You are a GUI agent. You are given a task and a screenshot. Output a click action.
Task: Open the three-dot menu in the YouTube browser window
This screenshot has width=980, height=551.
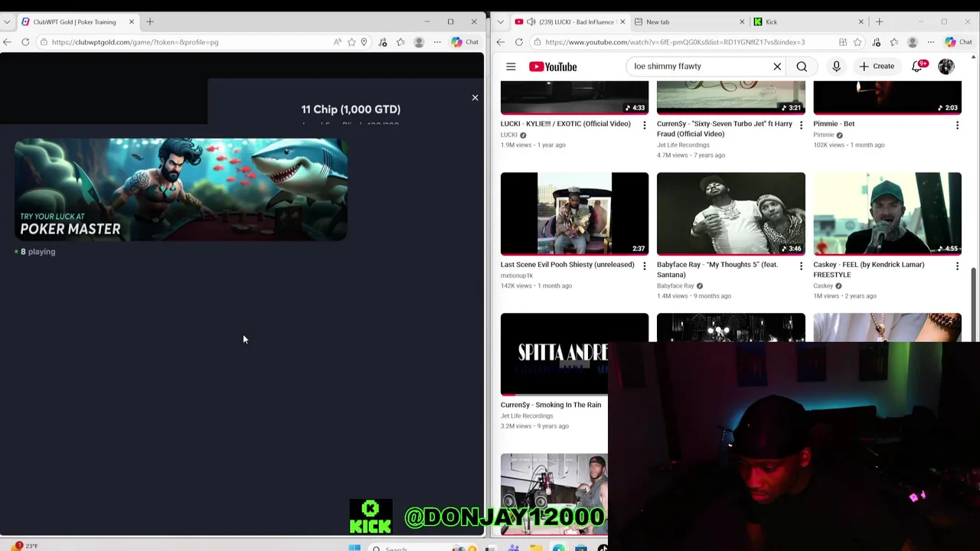click(931, 42)
